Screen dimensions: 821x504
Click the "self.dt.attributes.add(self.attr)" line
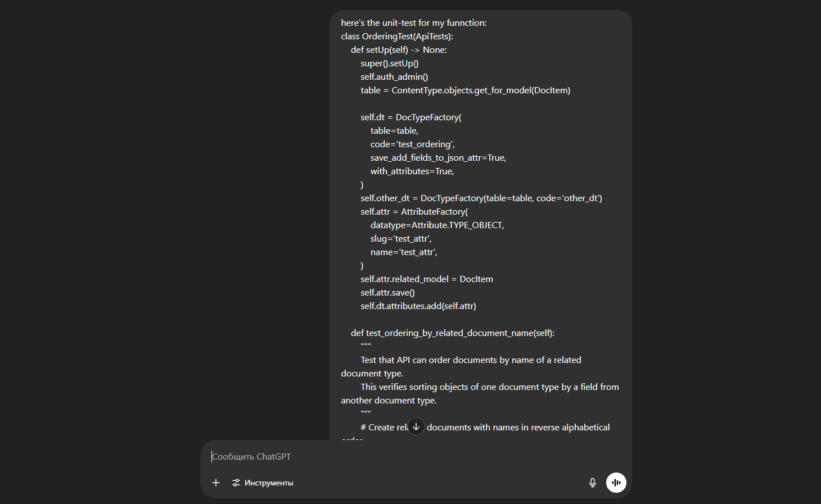[x=418, y=306]
